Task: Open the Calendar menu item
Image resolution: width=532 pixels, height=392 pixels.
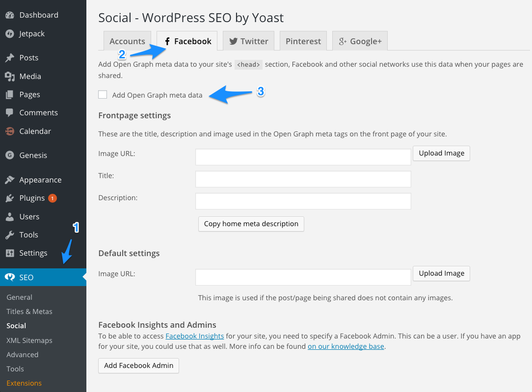Action: click(35, 131)
